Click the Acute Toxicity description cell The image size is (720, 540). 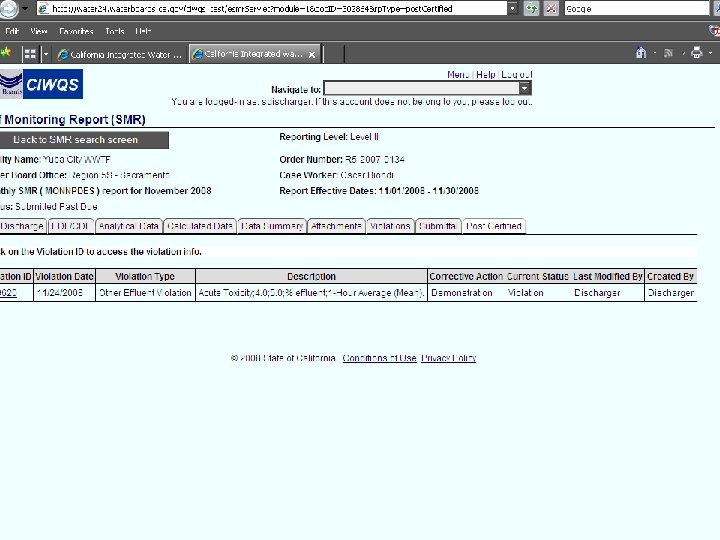tap(311, 292)
